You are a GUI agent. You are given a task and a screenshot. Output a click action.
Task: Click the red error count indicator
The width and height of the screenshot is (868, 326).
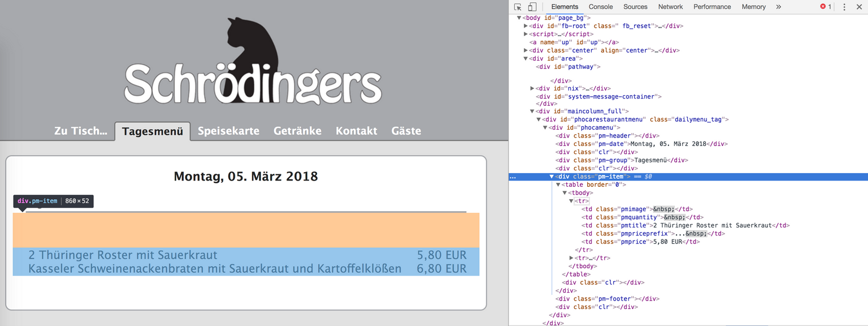826,7
